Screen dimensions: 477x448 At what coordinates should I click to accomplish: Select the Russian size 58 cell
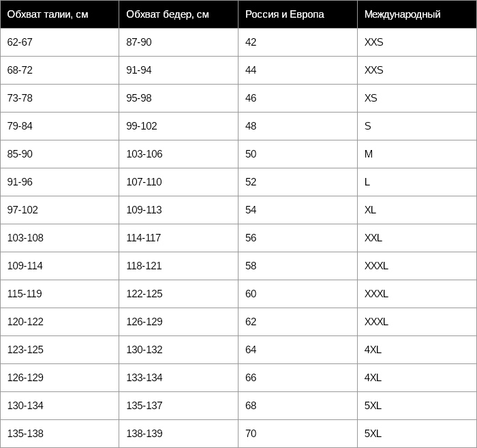pos(298,266)
